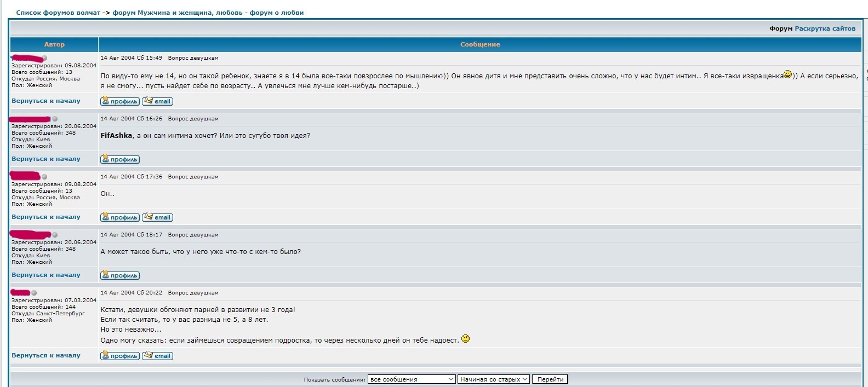This screenshot has height=387, width=868.
Task: Open profile of 16:26 post author
Action: (x=120, y=159)
